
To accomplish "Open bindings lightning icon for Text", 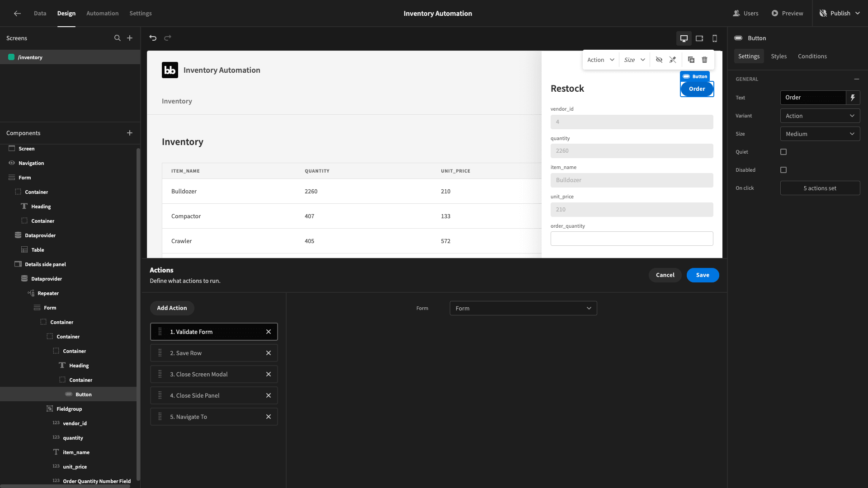I will 853,98.
